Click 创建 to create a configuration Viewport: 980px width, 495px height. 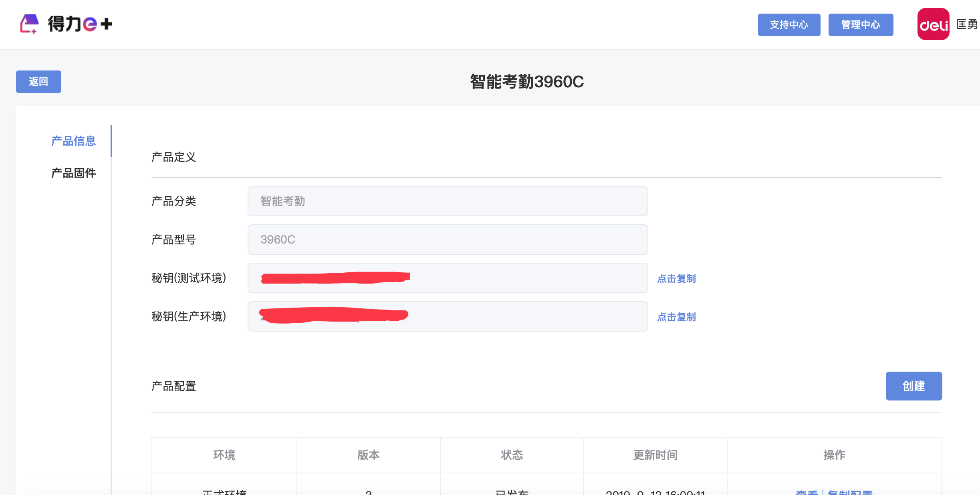coord(913,386)
